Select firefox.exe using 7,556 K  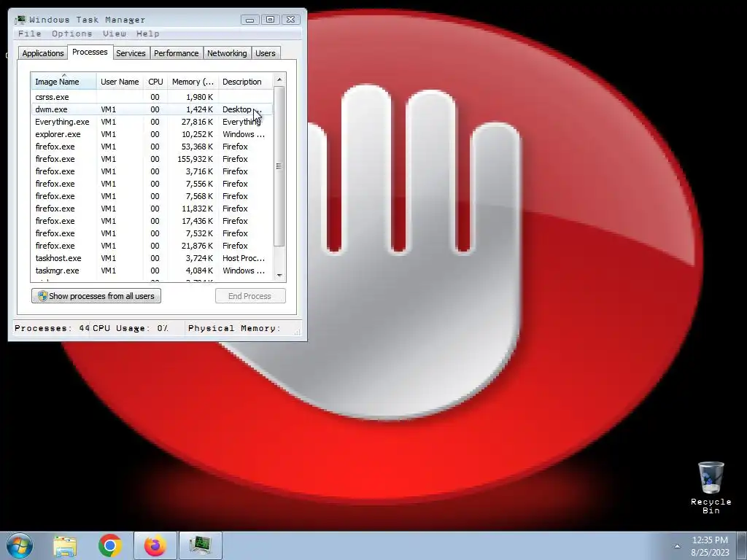coord(152,183)
